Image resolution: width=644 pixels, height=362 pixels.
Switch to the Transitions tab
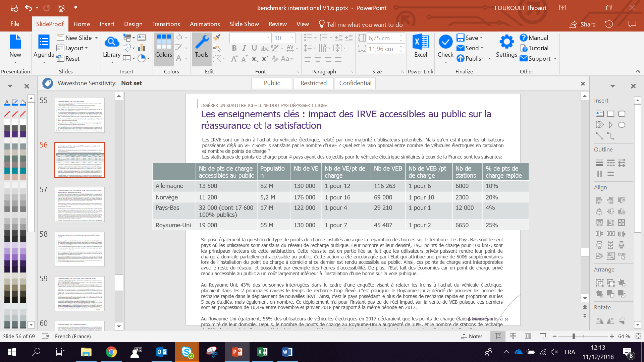click(166, 24)
